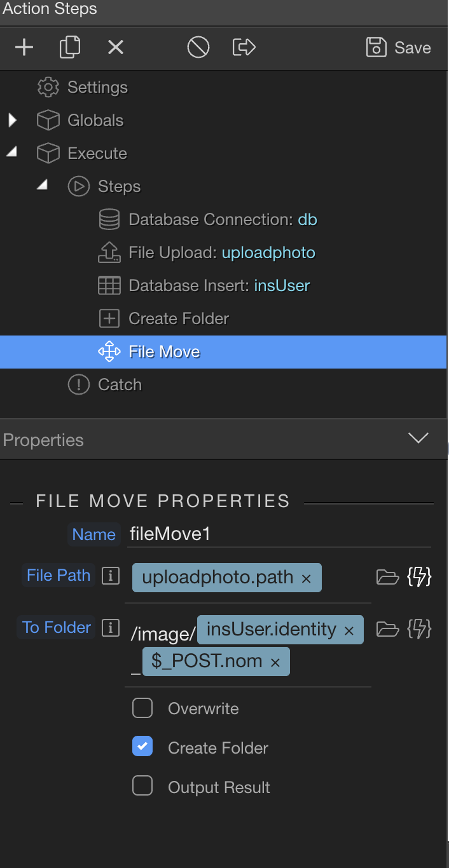
Task: Remove the uploadphoto.path binding tag
Action: tap(306, 579)
